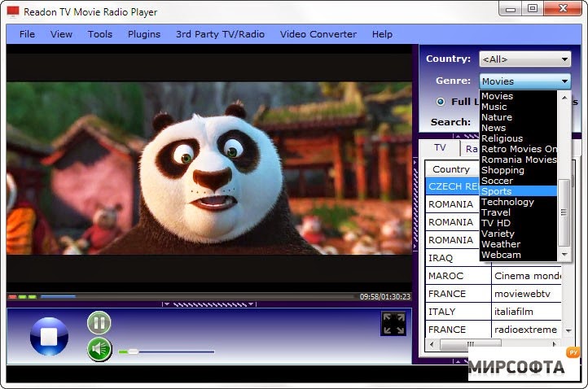Collapse the Genre dropdown showing Movies

[525, 81]
